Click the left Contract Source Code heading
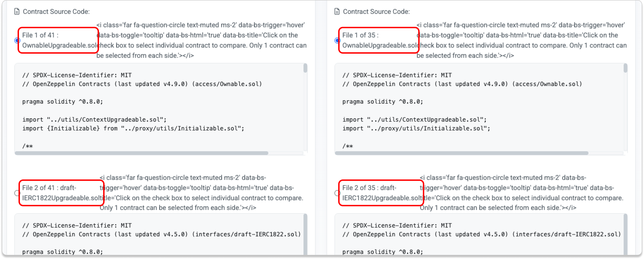The width and height of the screenshot is (644, 259). [56, 12]
